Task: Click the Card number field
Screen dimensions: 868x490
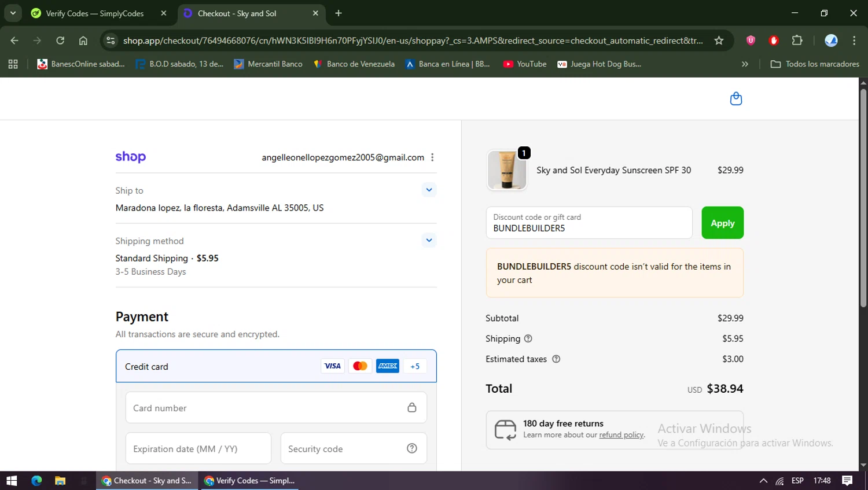Action: [x=276, y=408]
